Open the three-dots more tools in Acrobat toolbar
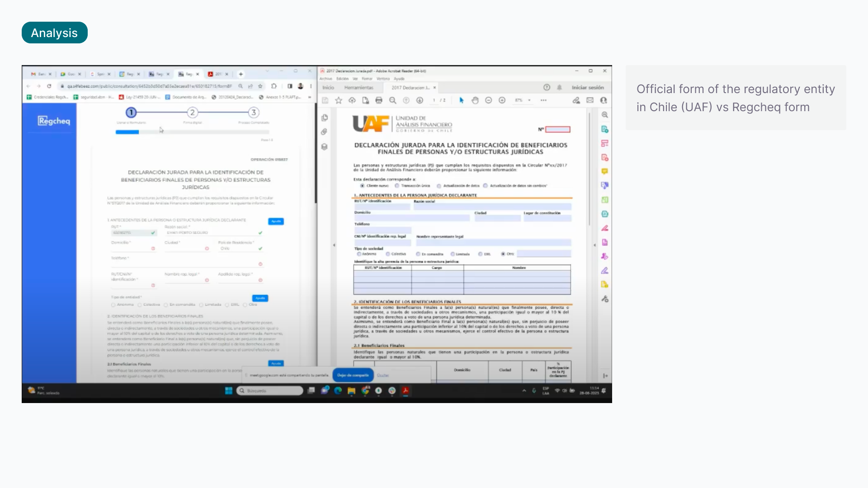Screen dimensions: 868x488 543,100
